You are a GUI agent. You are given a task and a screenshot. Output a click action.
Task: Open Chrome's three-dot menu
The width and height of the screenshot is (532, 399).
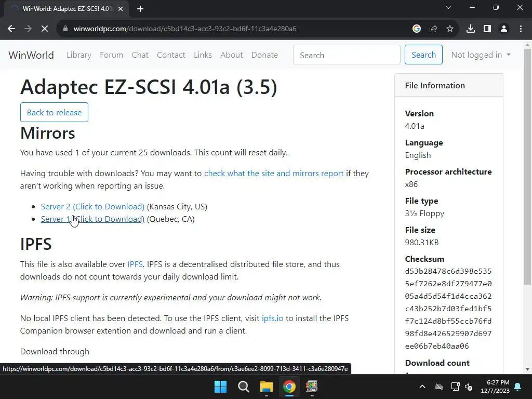[521, 29]
